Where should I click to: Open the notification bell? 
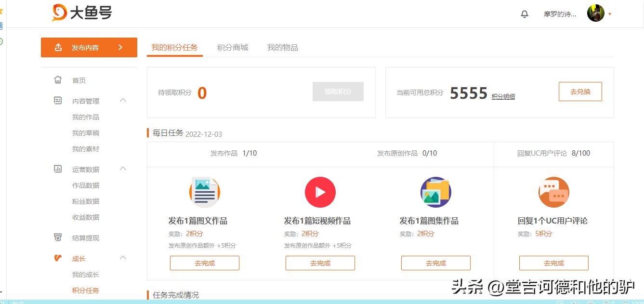click(x=525, y=14)
